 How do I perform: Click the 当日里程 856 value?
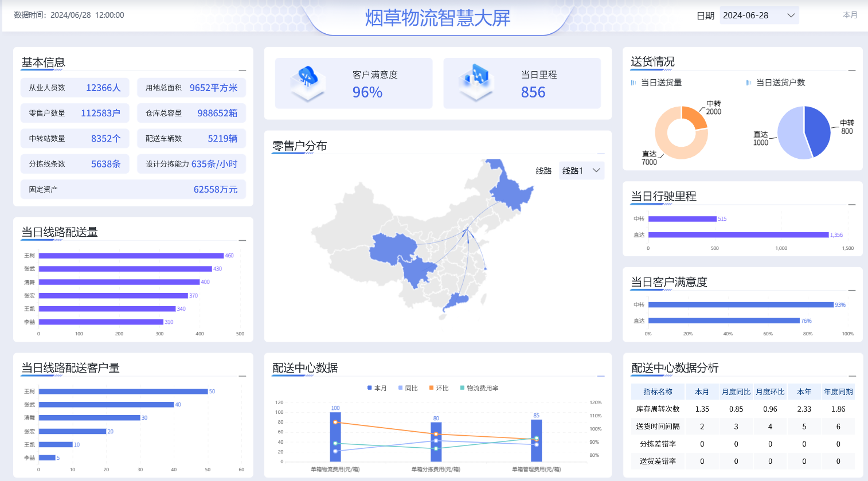[x=533, y=92]
